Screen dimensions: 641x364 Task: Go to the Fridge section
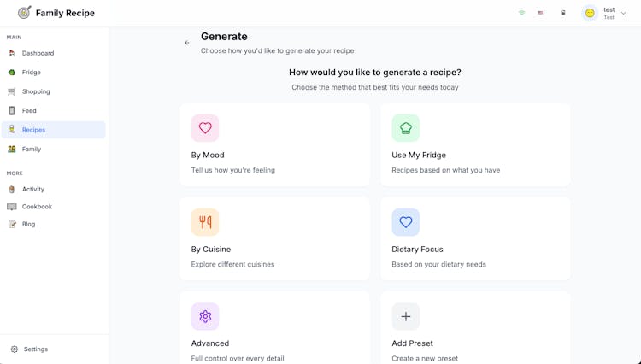31,73
